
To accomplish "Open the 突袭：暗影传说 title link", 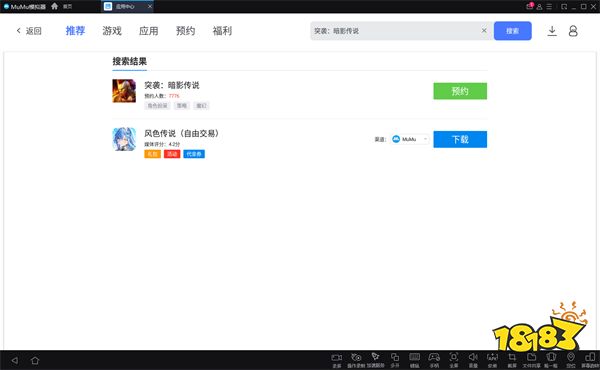I will click(172, 85).
